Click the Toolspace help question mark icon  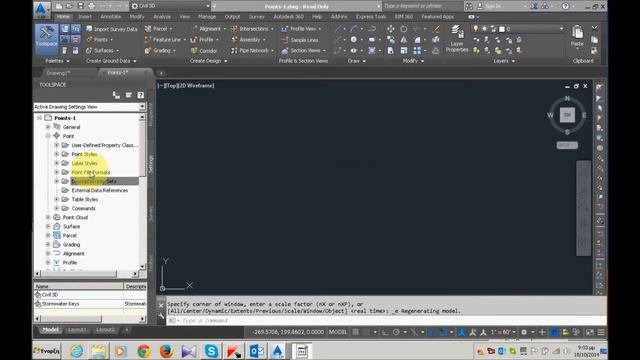click(x=140, y=95)
